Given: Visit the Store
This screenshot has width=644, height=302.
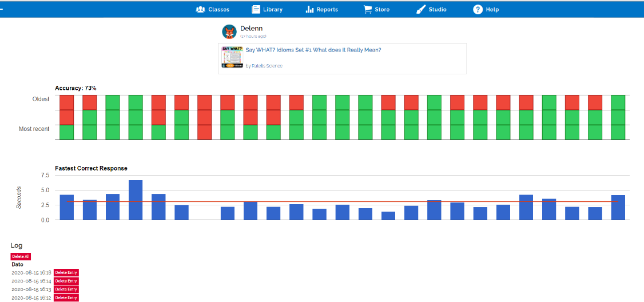Looking at the screenshot, I should (x=377, y=10).
